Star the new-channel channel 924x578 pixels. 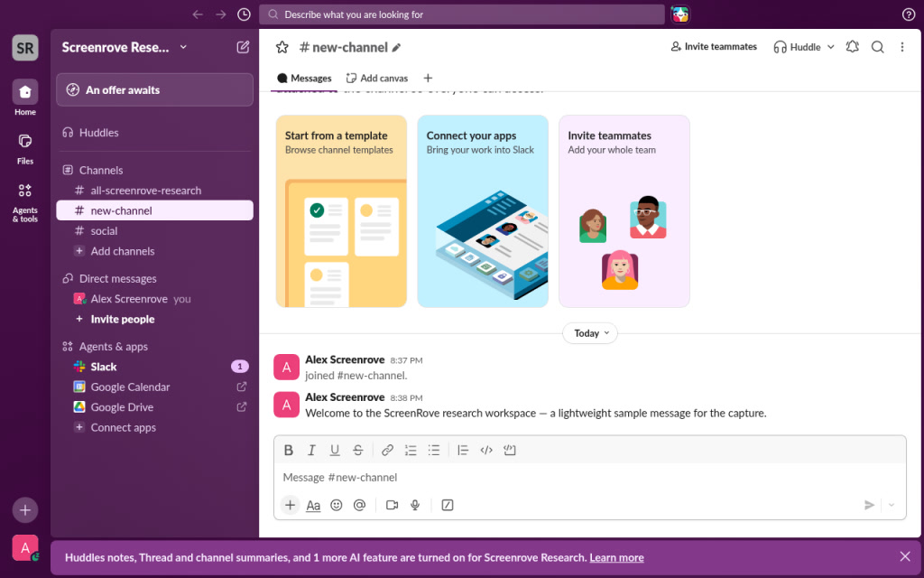click(x=282, y=47)
